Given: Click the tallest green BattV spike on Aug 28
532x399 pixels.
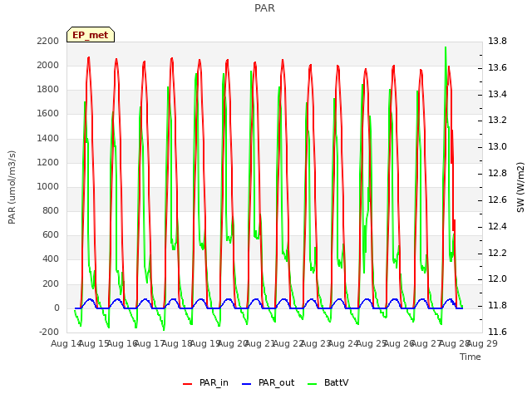Looking at the screenshot, I should [x=446, y=47].
